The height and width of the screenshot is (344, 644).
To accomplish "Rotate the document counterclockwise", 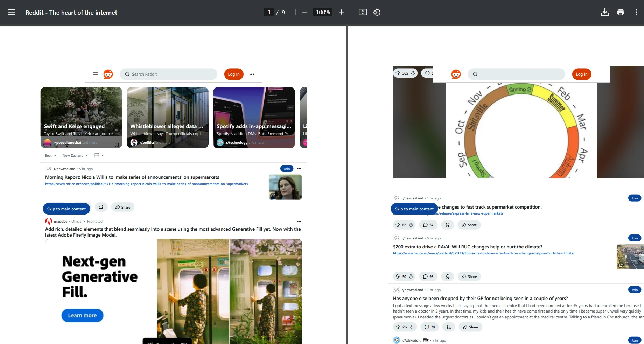I will pos(377,12).
